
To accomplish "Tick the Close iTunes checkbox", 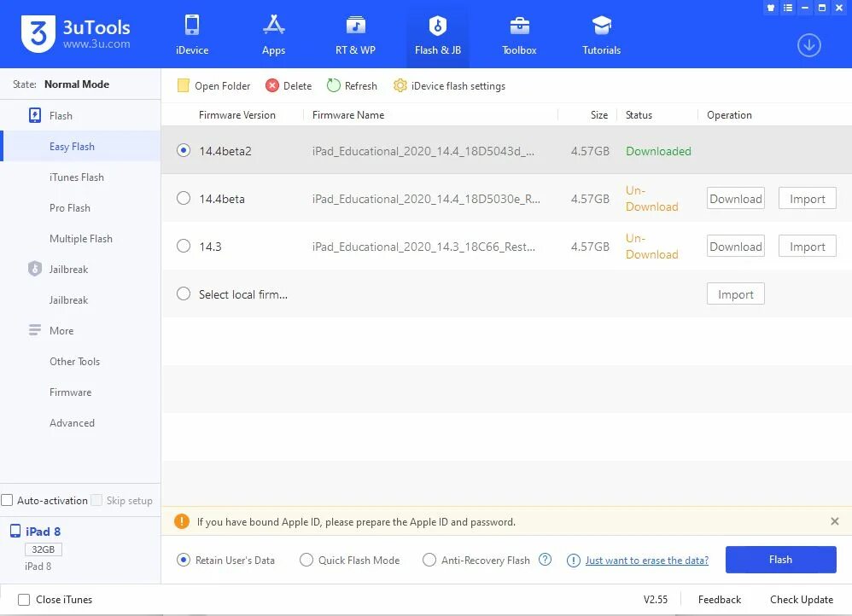I will pyautogui.click(x=24, y=600).
